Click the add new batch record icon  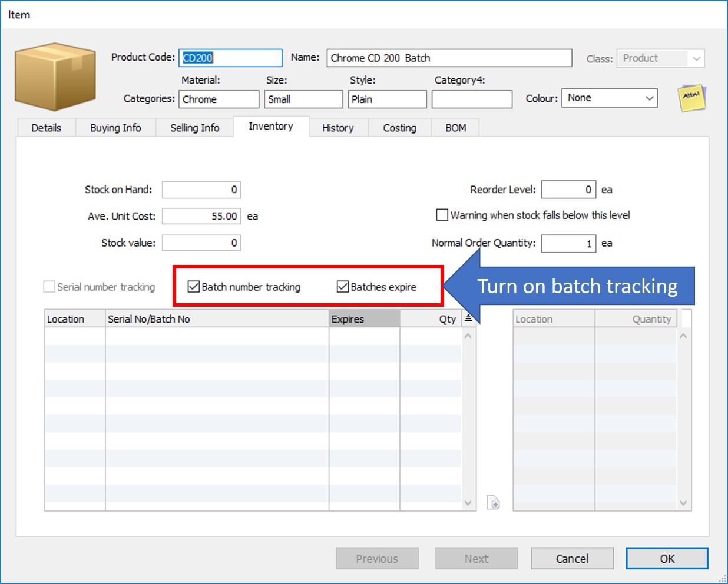click(494, 502)
